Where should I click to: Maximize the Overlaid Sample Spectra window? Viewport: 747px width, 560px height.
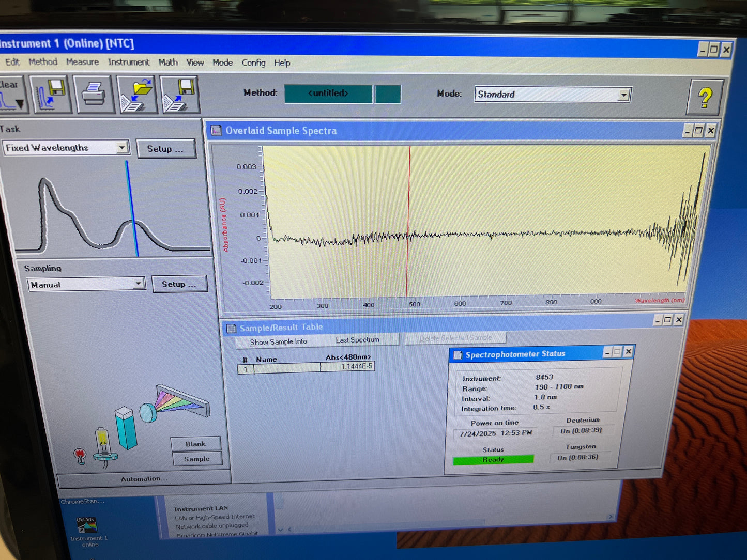point(698,131)
